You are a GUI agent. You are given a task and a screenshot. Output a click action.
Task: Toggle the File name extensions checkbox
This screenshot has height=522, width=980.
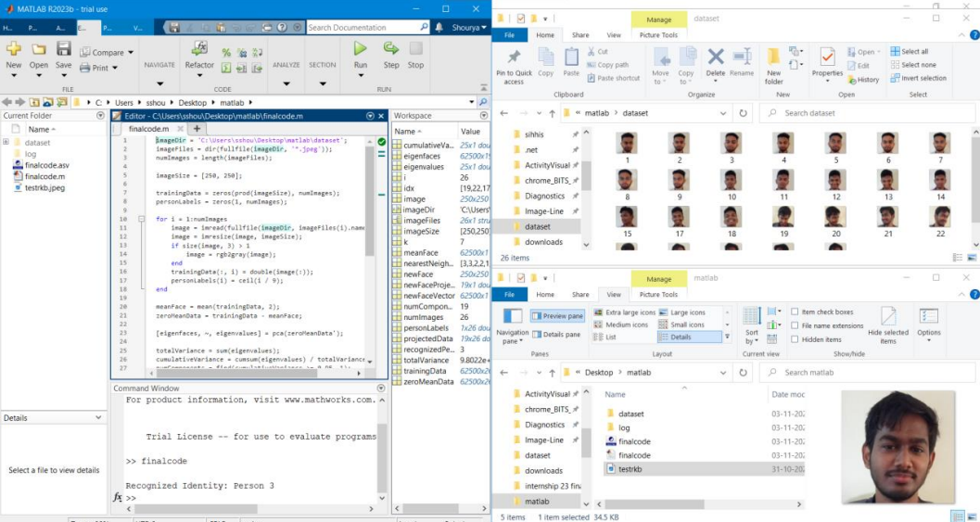tap(795, 325)
